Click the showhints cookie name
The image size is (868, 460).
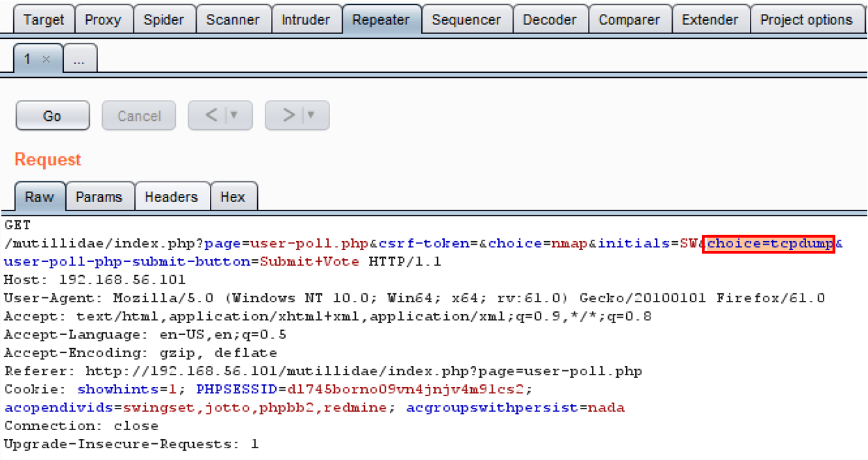(117, 389)
